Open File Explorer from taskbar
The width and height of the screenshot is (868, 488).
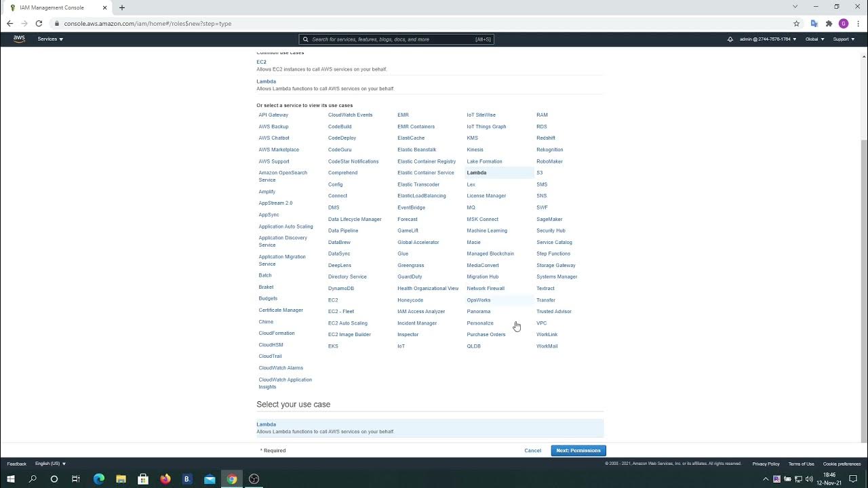pos(121,479)
